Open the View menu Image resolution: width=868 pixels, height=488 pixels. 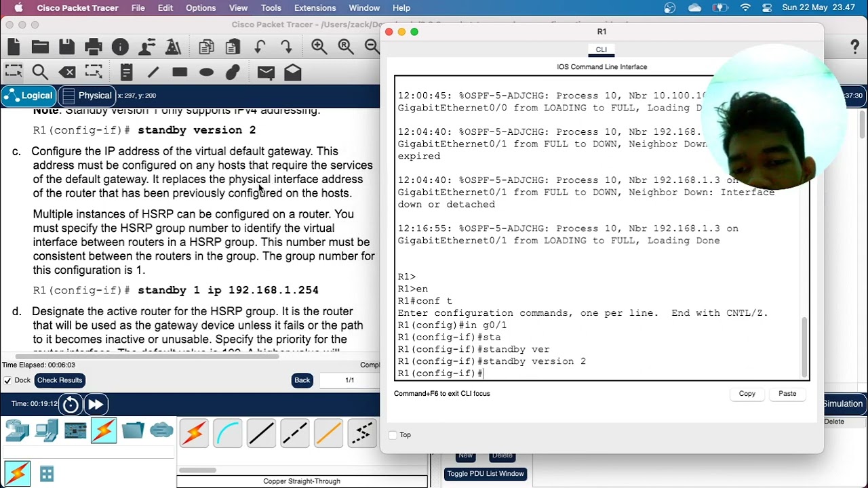click(238, 7)
